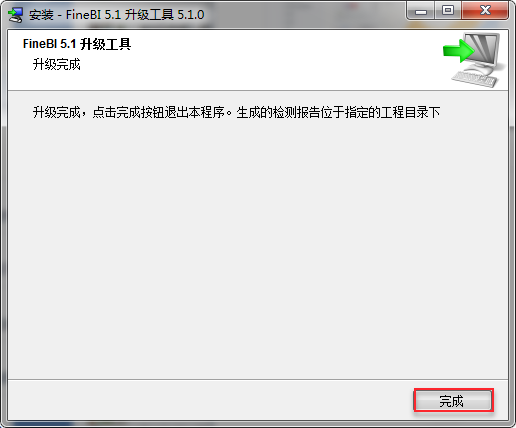Click the version number 5.1.0 in title bar
Screen dimensions: 516x428
191,15
